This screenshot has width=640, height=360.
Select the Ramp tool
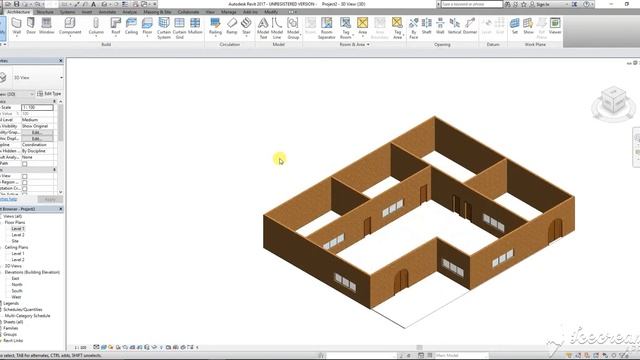click(x=232, y=26)
